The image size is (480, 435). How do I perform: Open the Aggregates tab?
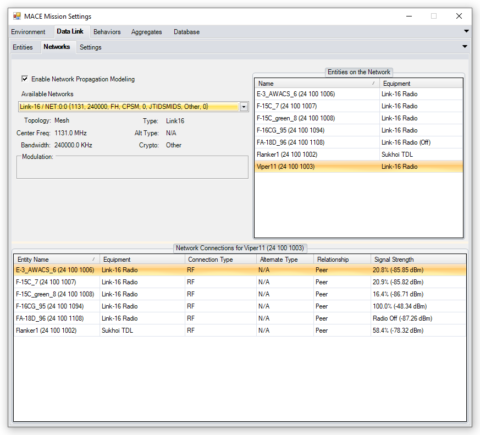tap(146, 32)
